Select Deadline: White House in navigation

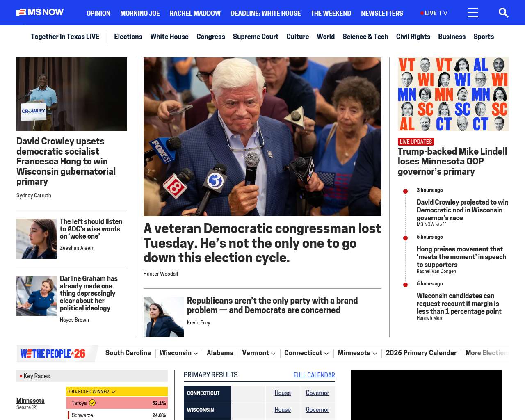[x=266, y=13]
